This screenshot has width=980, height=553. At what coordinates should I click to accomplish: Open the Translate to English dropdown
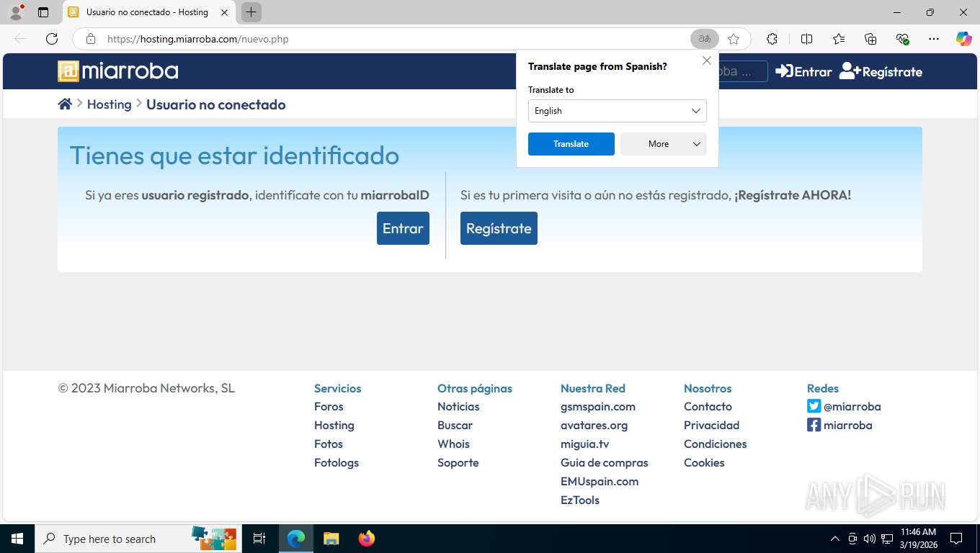pos(618,111)
